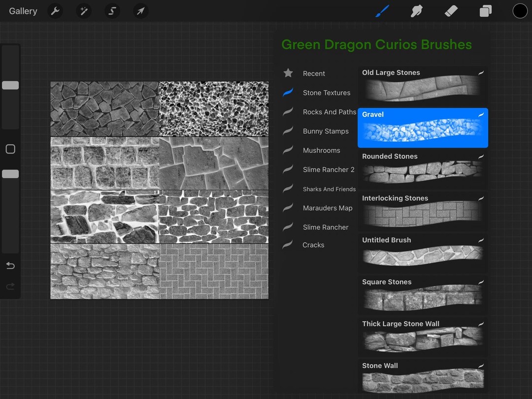Select the Selection tool icon
The image size is (532, 399).
click(x=112, y=11)
